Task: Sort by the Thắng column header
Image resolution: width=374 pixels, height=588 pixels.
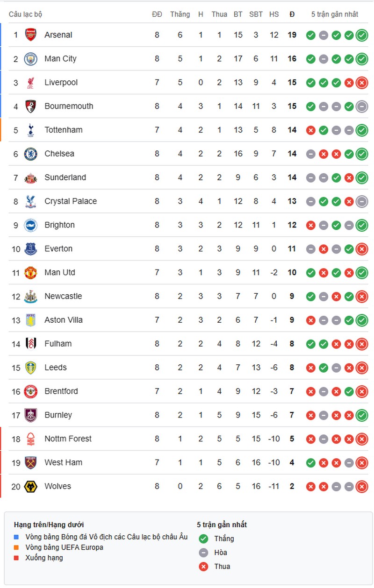Action: 180,14
